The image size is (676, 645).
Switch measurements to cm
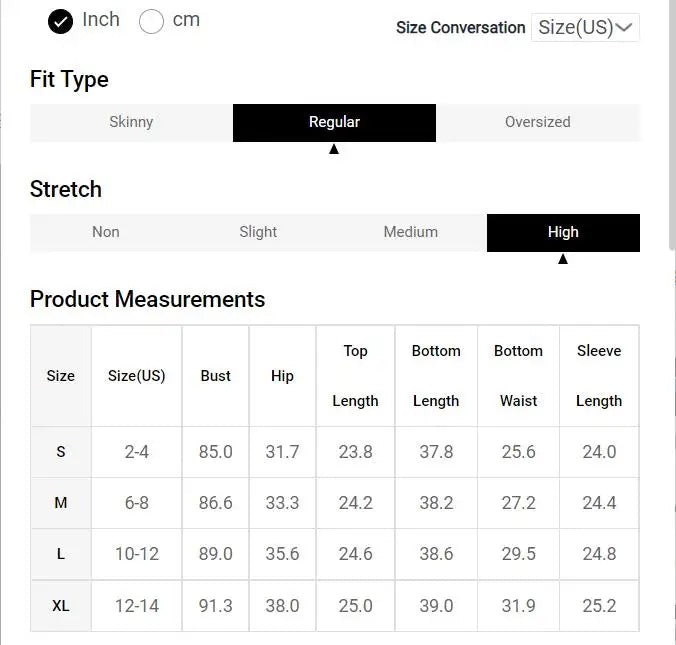pos(151,21)
